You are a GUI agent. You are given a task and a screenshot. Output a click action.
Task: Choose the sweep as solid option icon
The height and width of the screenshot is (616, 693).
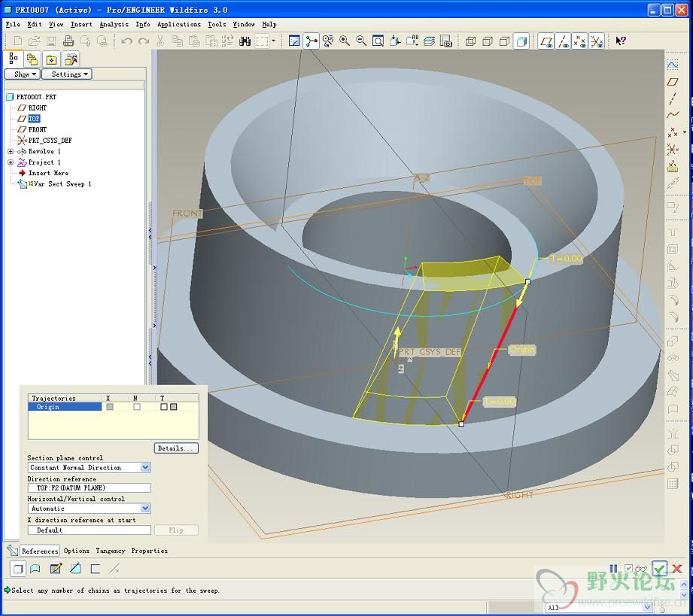click(x=18, y=569)
